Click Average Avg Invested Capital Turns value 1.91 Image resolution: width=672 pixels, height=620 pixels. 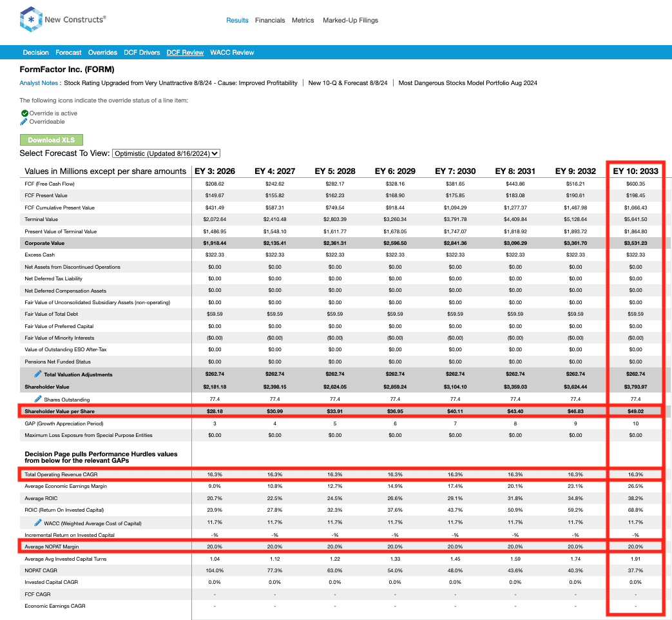(x=635, y=559)
